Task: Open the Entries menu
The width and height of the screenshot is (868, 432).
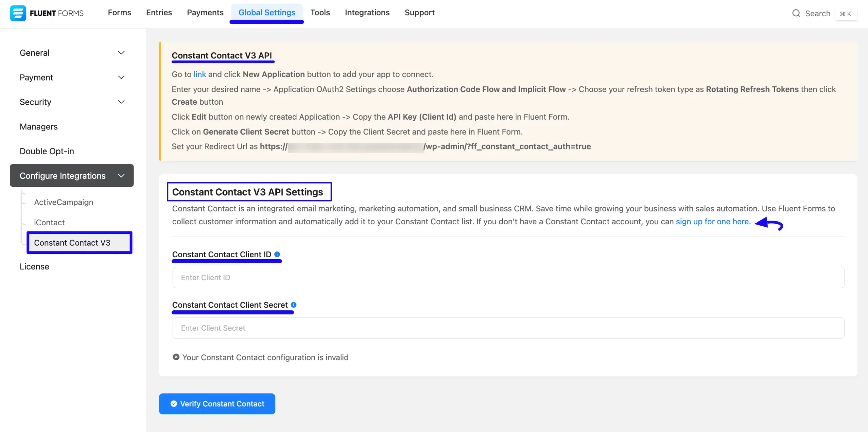Action: coord(159,13)
